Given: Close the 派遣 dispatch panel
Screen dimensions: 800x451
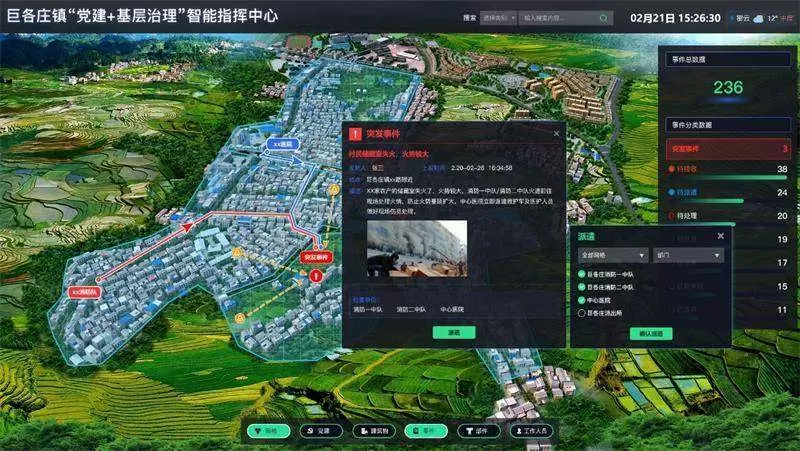Looking at the screenshot, I should tap(720, 236).
